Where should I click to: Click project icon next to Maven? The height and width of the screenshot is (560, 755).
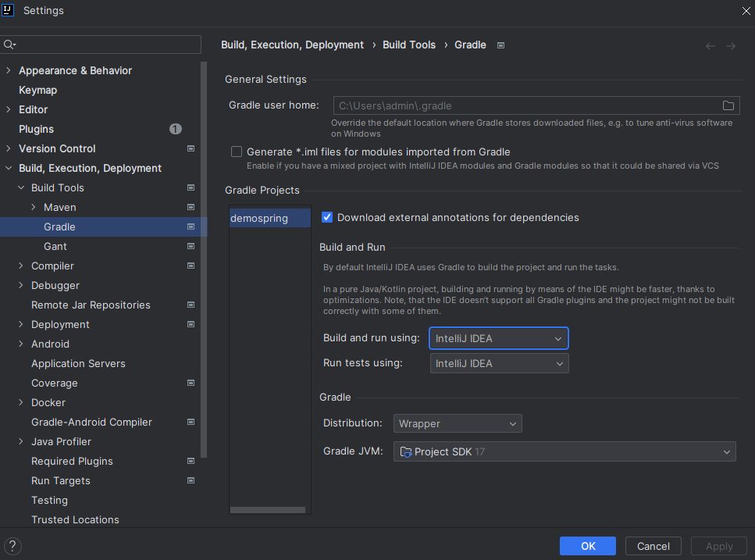191,207
